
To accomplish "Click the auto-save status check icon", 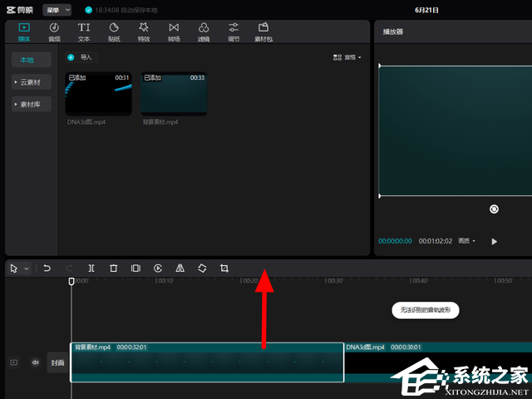I will click(89, 10).
